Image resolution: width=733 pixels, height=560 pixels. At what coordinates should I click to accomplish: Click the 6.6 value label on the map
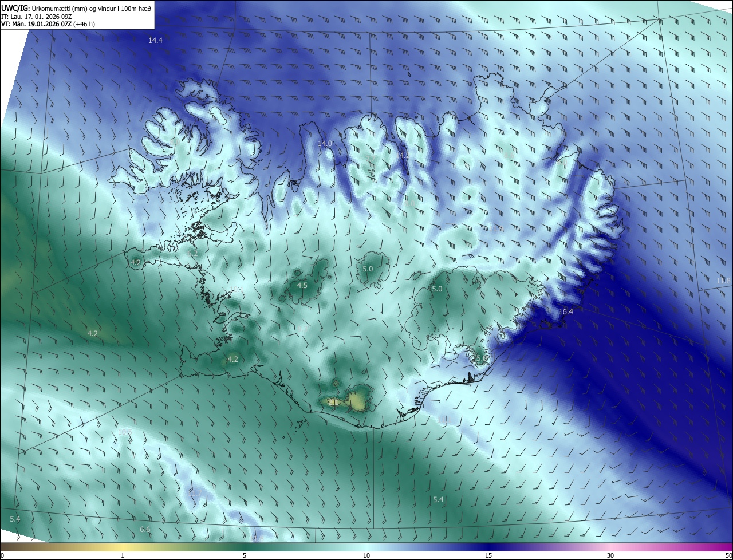point(145,530)
